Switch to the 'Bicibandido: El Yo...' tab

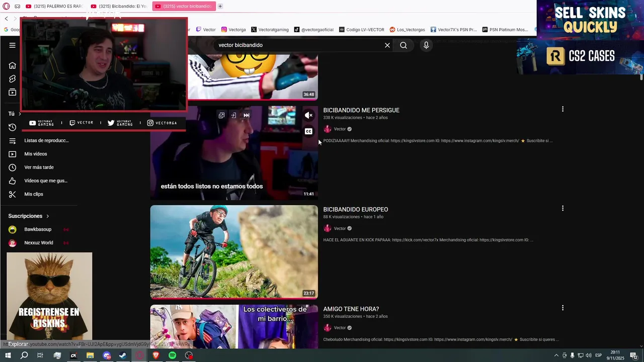(x=118, y=6)
